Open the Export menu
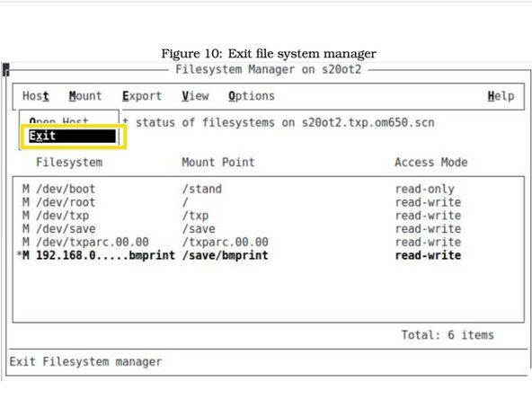Image resolution: width=532 pixels, height=399 pixels. (x=142, y=96)
